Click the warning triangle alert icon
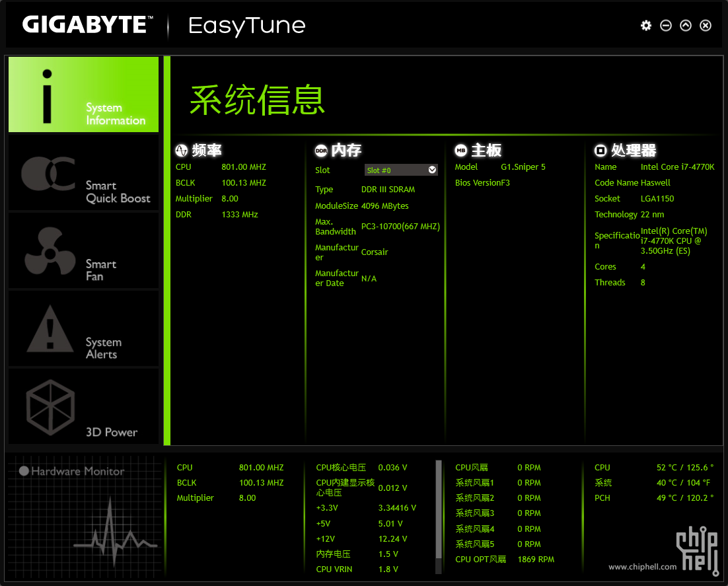This screenshot has width=728, height=586. point(50,329)
